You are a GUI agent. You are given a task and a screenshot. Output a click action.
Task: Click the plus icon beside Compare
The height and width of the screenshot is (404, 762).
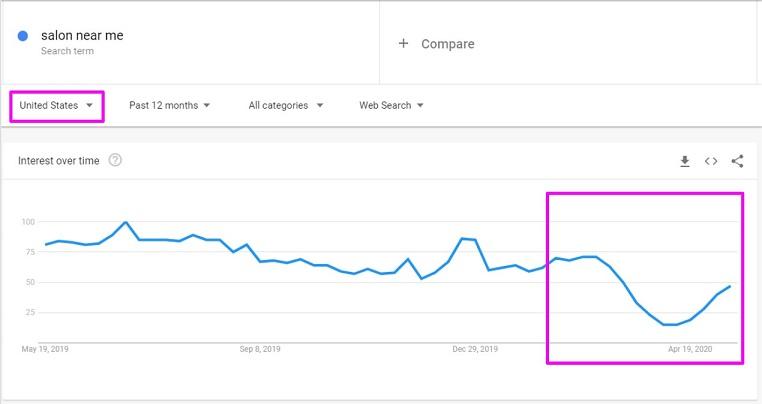403,44
